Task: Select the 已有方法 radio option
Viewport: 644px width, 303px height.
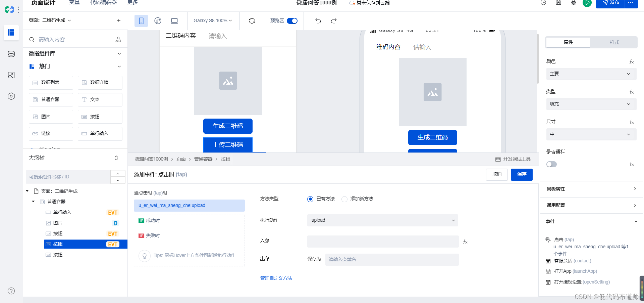Action: point(310,199)
